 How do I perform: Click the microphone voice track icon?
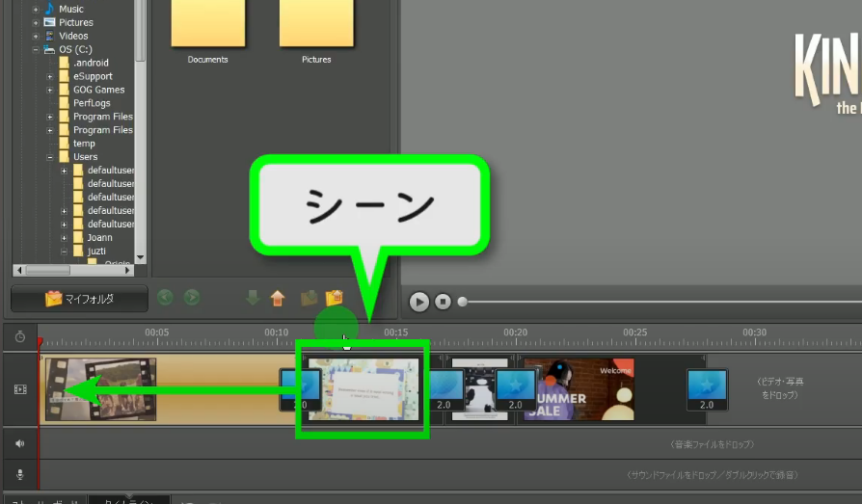pos(20,475)
